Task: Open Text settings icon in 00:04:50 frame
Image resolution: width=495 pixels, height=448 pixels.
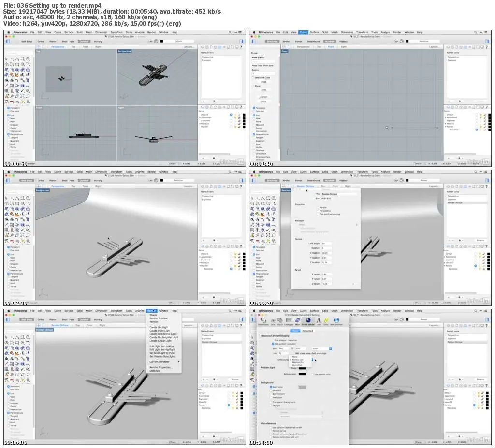Action: click(319, 321)
